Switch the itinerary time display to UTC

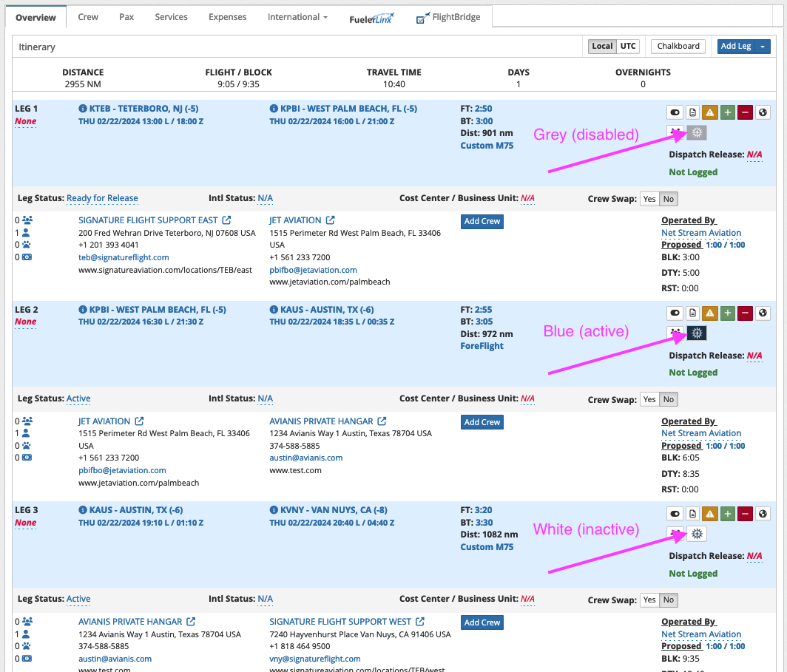[628, 46]
